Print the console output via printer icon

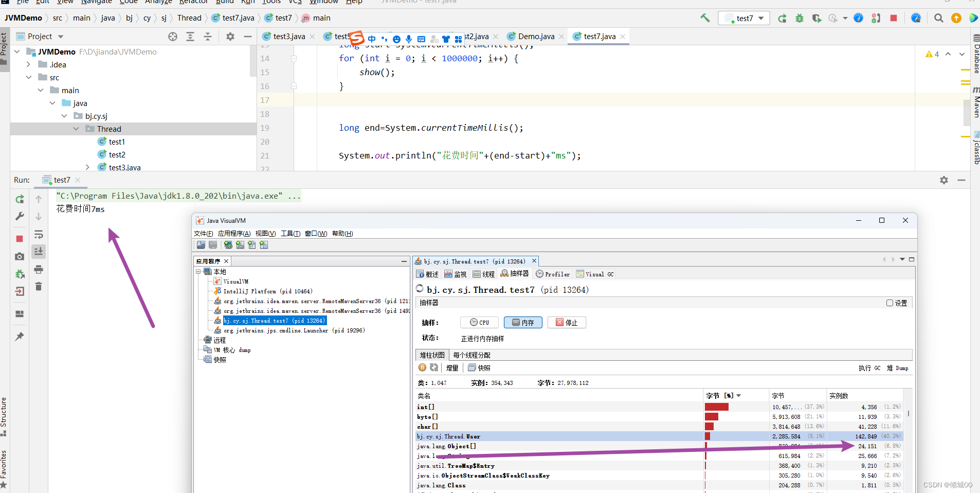tap(39, 269)
